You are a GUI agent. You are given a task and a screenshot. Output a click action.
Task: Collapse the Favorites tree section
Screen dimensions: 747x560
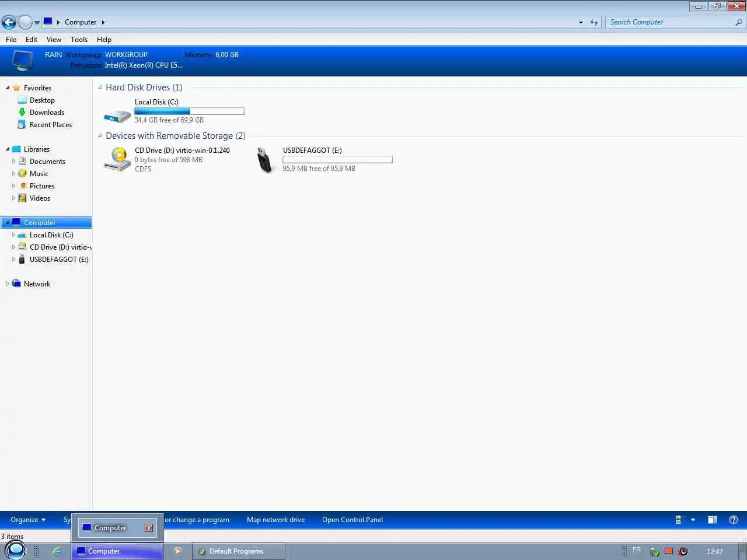click(8, 88)
